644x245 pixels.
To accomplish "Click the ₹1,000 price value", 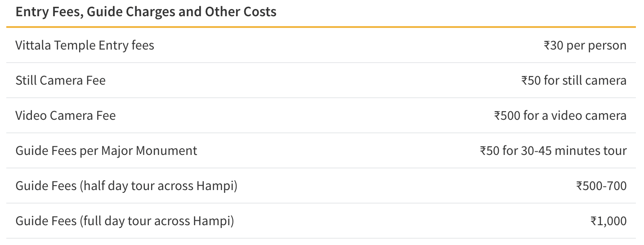I will pyautogui.click(x=608, y=221).
